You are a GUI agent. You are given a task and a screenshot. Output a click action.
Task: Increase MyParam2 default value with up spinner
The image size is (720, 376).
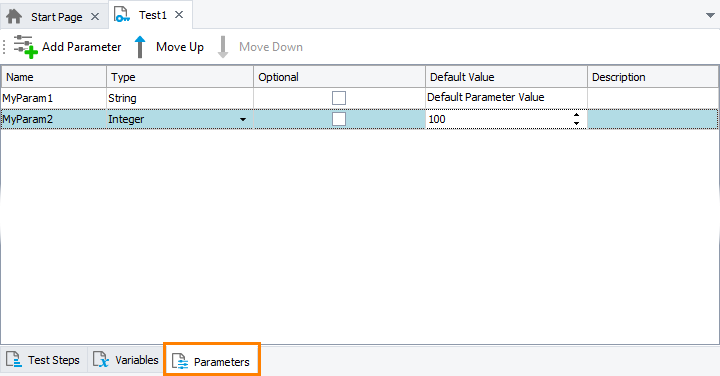click(576, 115)
